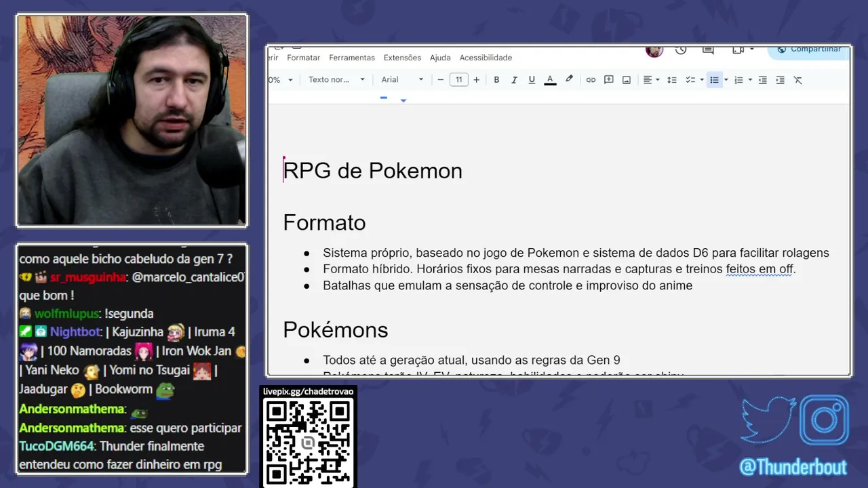Image resolution: width=868 pixels, height=488 pixels.
Task: Click the Pokémons heading
Action: point(336,329)
